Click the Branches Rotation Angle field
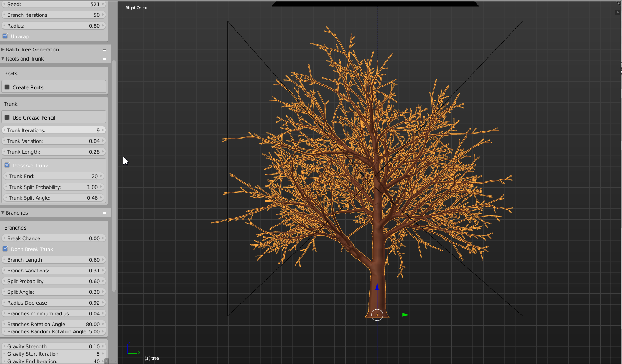Viewport: 622px width, 364px height. pyautogui.click(x=54, y=324)
